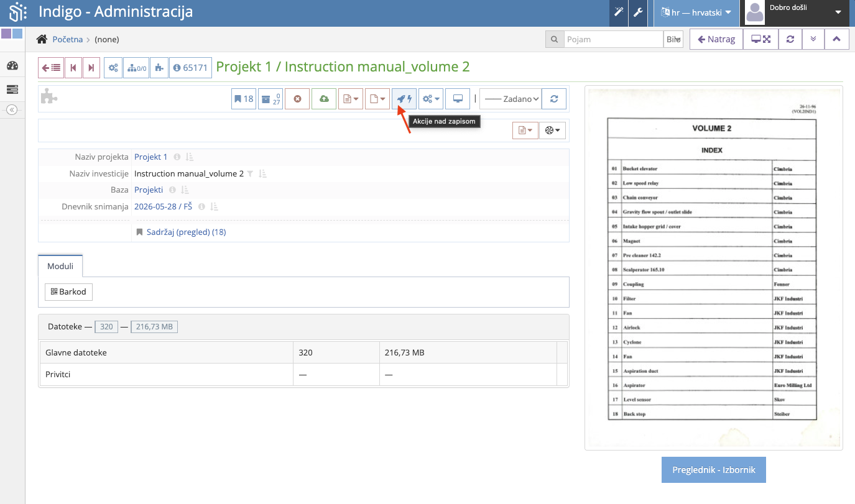Open the red document dropdown in second toolbar row
This screenshot has width=855, height=504.
(525, 130)
